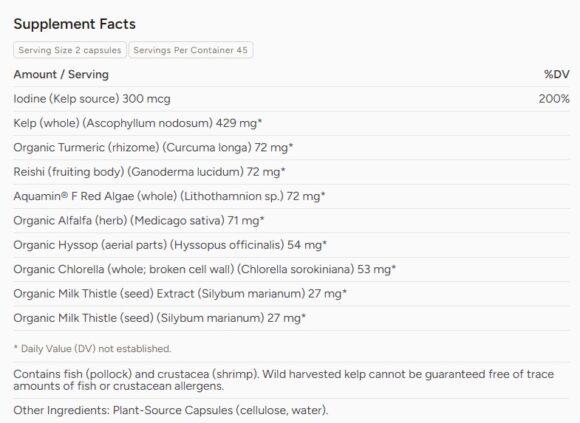Select the Organic Chlorella sorokiniana row
Screen dimensions: 580x423
(291, 269)
